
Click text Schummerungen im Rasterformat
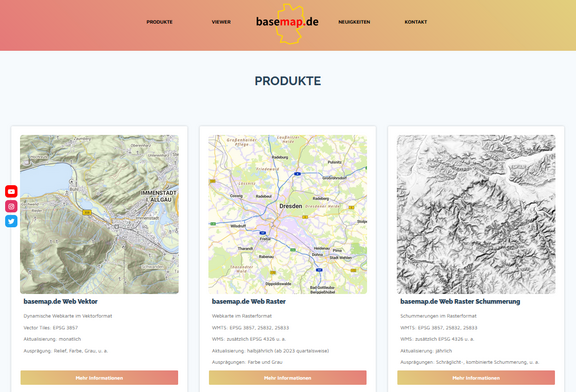(438, 316)
